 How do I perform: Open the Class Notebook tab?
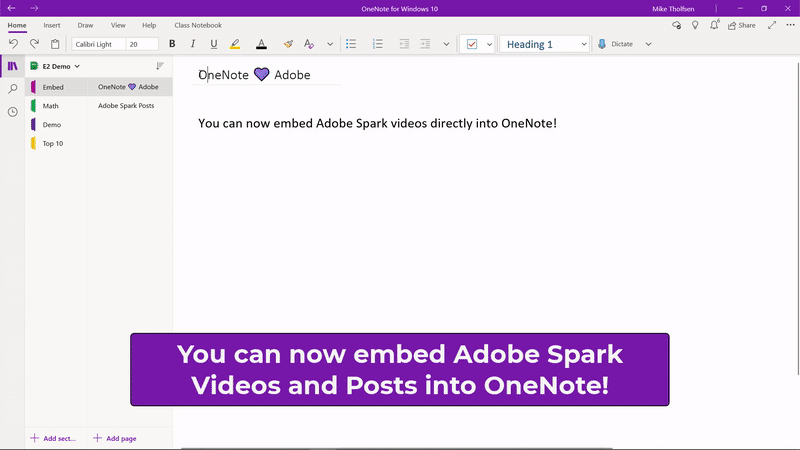[x=198, y=25]
